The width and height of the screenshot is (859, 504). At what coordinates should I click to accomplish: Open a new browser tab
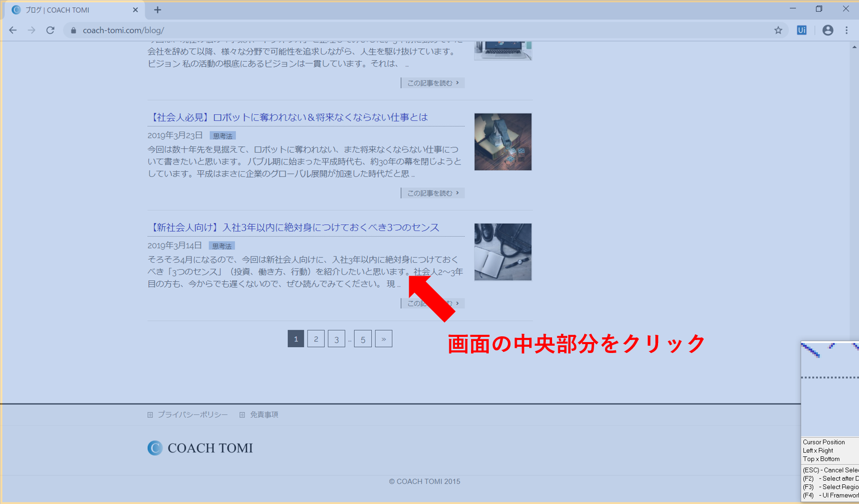[157, 10]
